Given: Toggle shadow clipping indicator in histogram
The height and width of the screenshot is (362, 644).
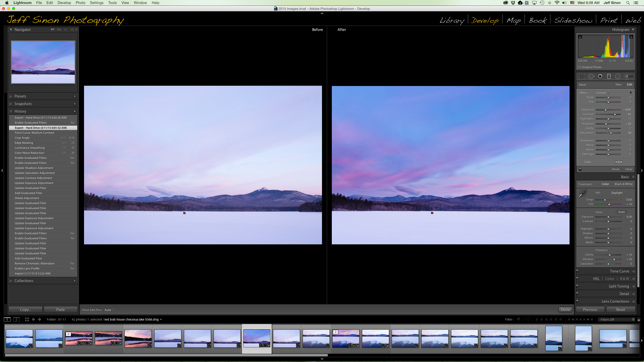Looking at the screenshot, I should tap(580, 37).
